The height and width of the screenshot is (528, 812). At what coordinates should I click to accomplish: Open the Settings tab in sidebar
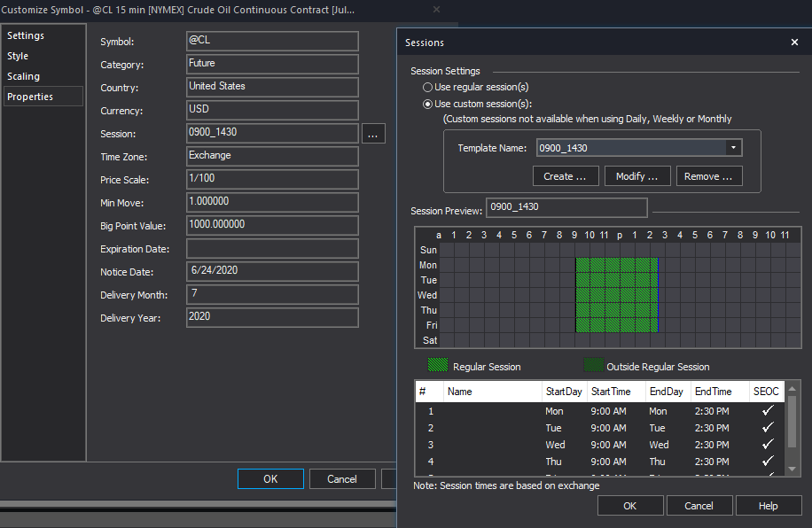[26, 35]
